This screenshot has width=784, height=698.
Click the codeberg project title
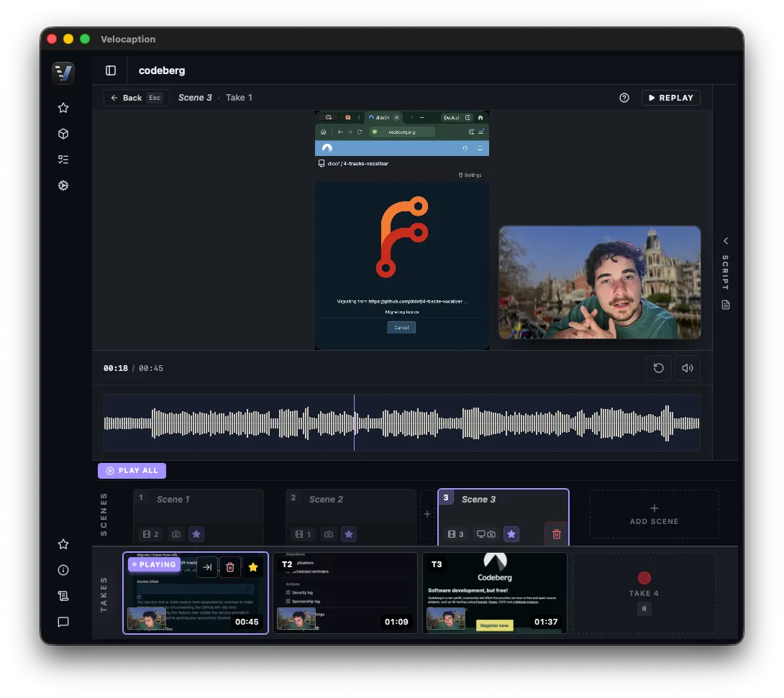tap(162, 70)
